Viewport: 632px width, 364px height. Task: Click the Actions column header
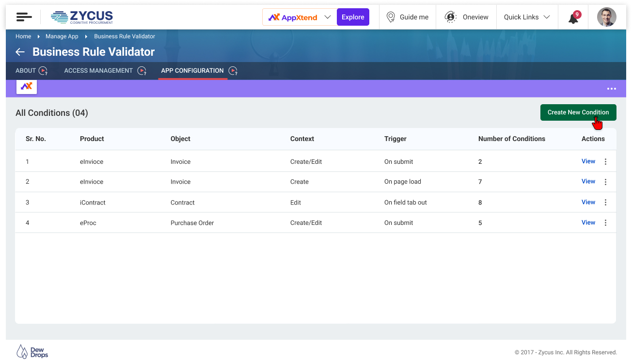[593, 139]
